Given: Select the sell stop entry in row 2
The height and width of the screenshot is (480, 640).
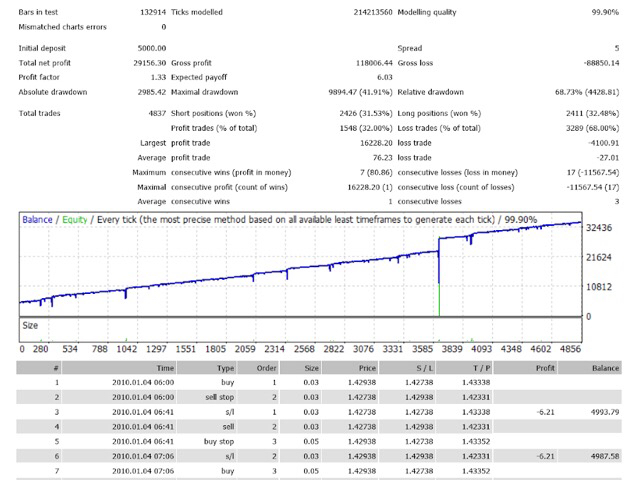Looking at the screenshot, I should coord(221,397).
